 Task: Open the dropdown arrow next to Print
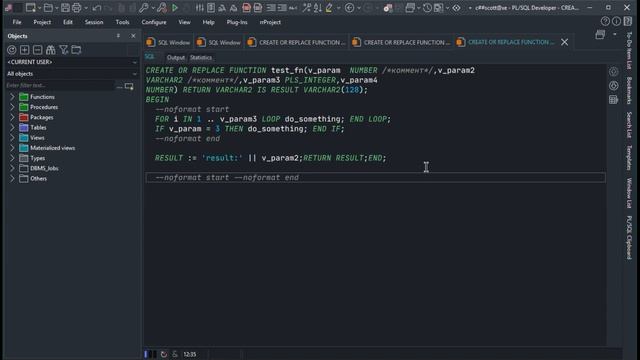click(86, 8)
